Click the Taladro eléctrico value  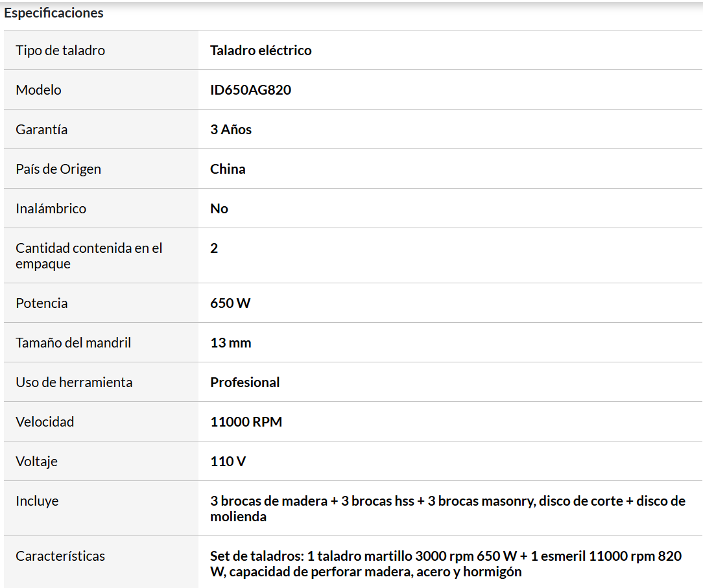click(261, 50)
